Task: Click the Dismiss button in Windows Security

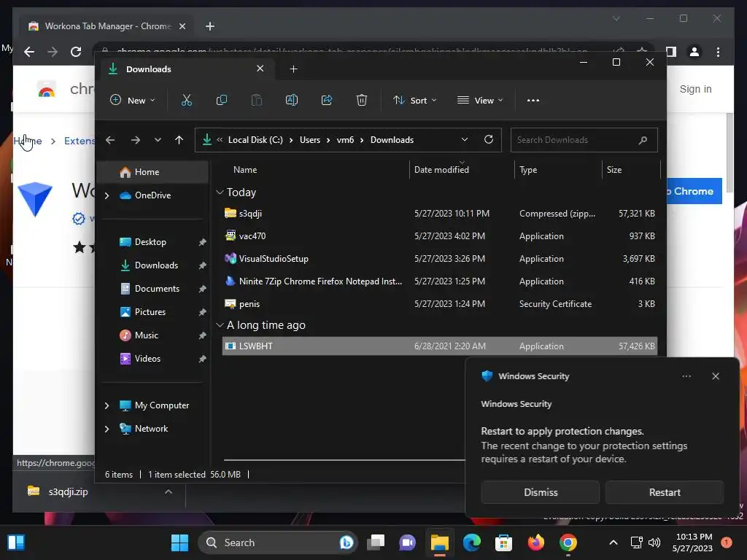Action: coord(541,492)
